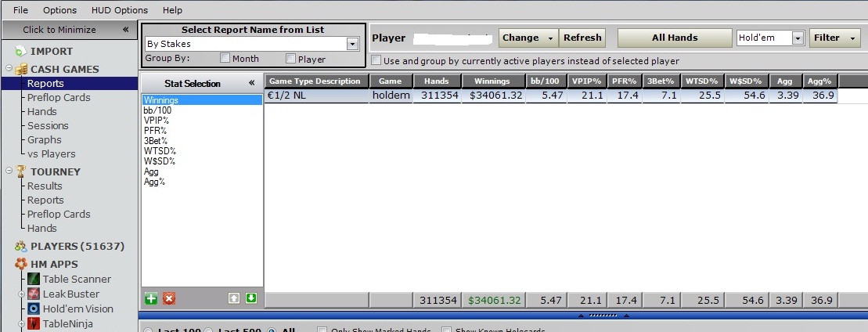Image resolution: width=868 pixels, height=332 pixels.
Task: Click the move stat up arrow
Action: click(x=233, y=299)
